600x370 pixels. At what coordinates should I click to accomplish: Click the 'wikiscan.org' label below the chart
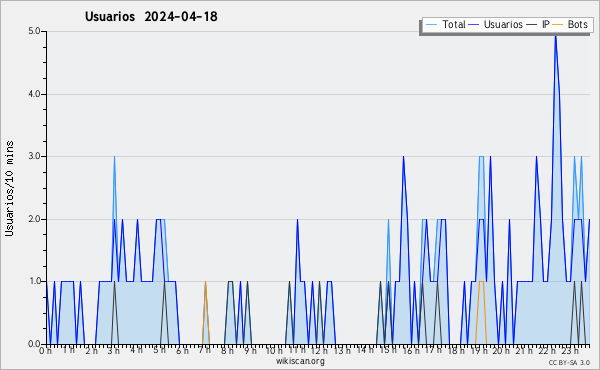pos(300,361)
